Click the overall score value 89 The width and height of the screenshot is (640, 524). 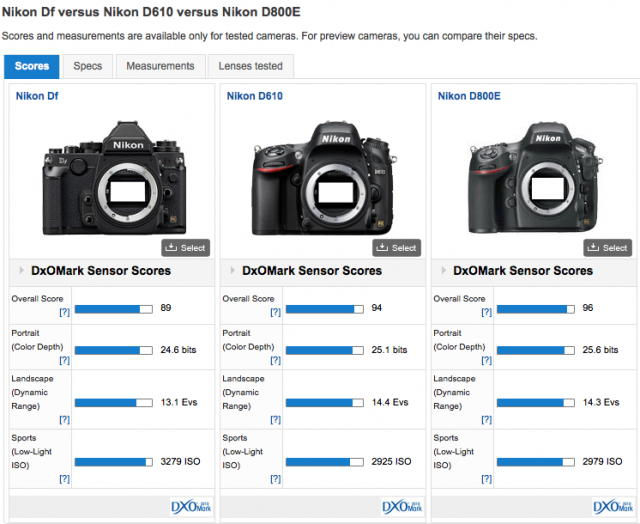166,308
